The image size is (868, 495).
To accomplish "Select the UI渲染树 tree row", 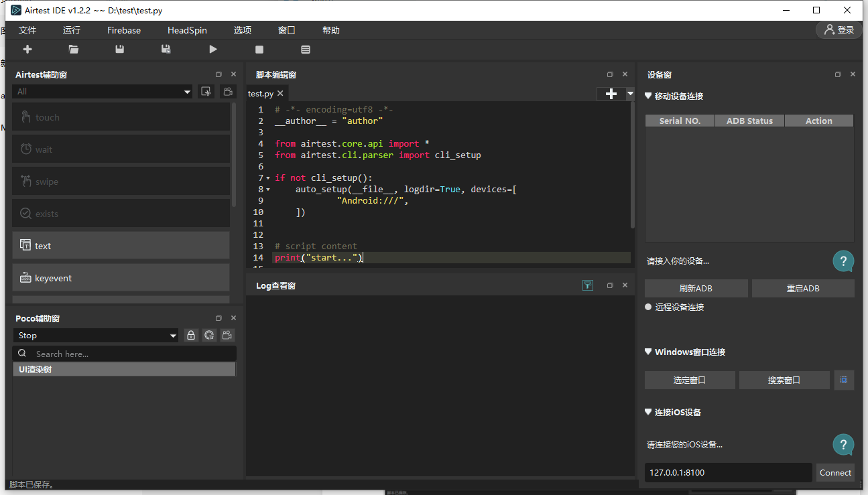I will [124, 370].
